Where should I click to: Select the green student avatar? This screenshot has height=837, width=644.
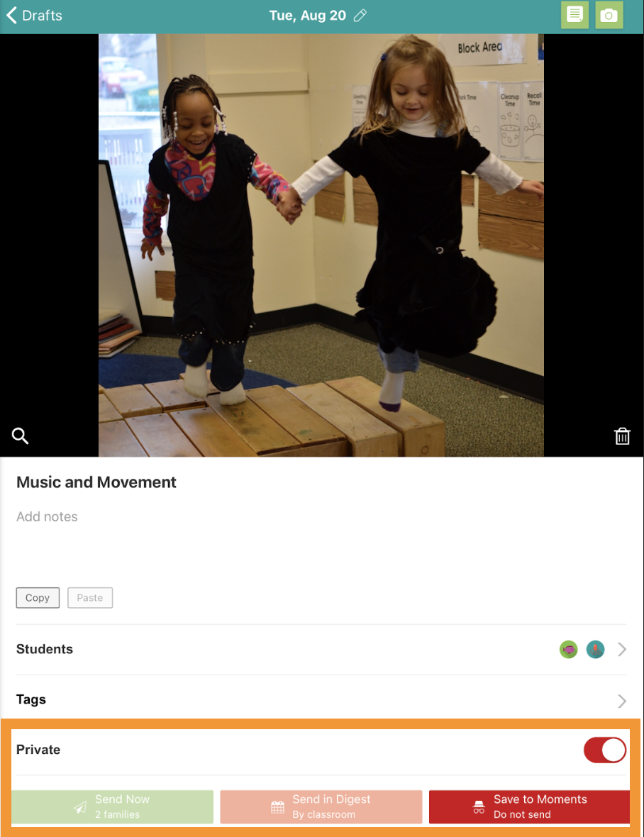pos(569,650)
